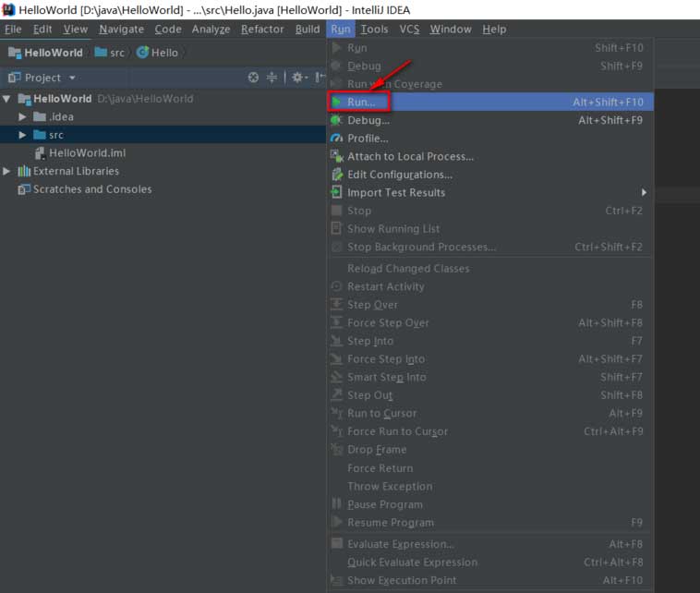This screenshot has width=700, height=593.
Task: Open the Refactor menu
Action: pos(262,29)
